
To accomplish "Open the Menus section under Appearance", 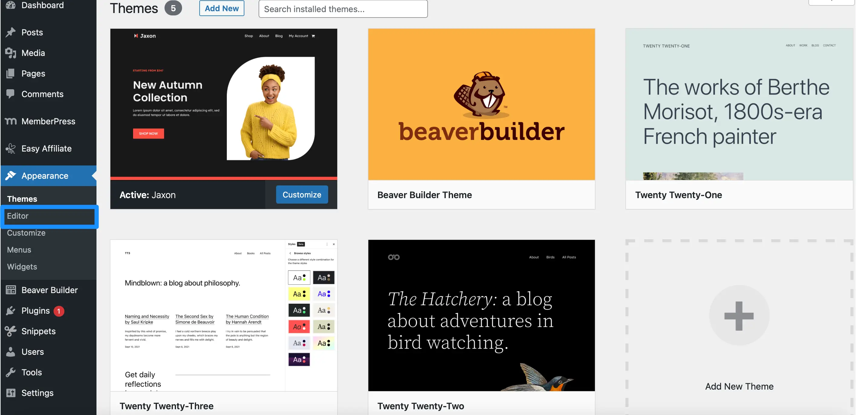I will (x=19, y=249).
